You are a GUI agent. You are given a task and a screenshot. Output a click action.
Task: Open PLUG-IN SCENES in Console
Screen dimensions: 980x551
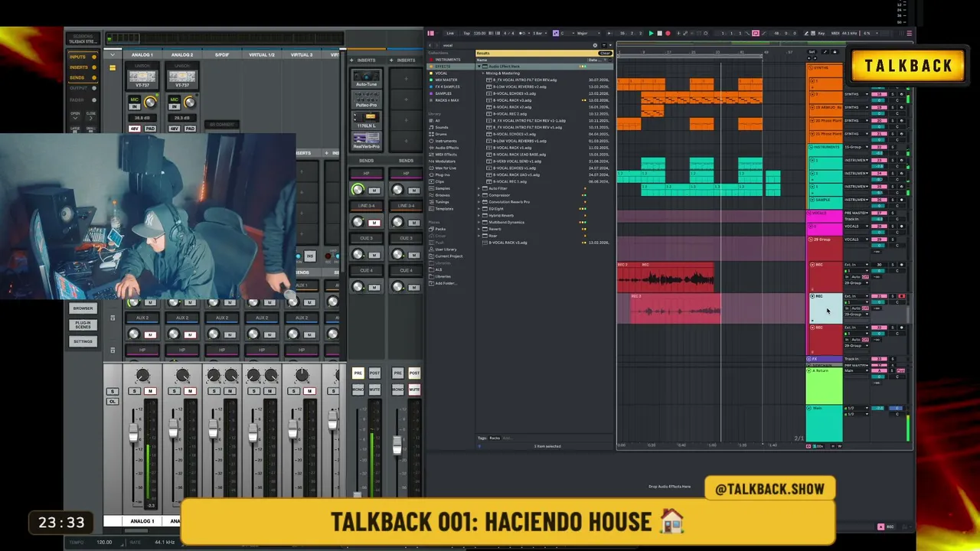[83, 325]
